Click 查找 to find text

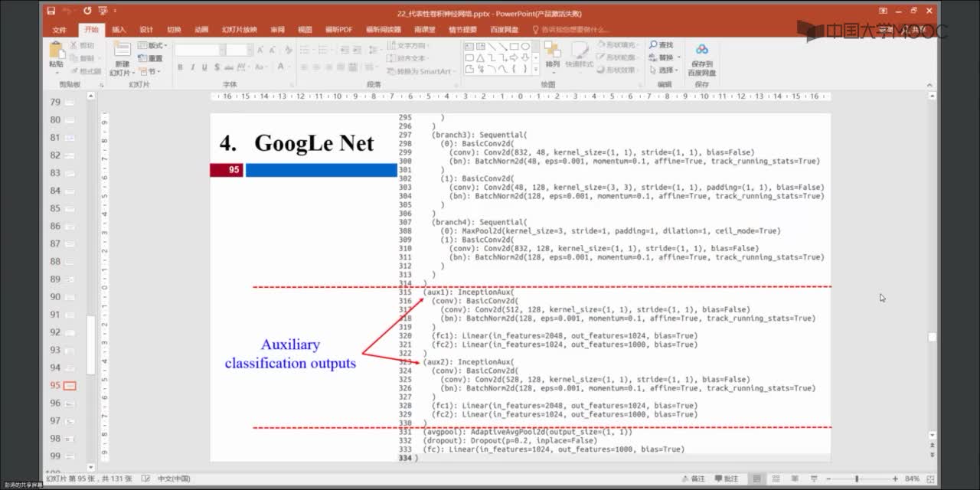point(661,45)
